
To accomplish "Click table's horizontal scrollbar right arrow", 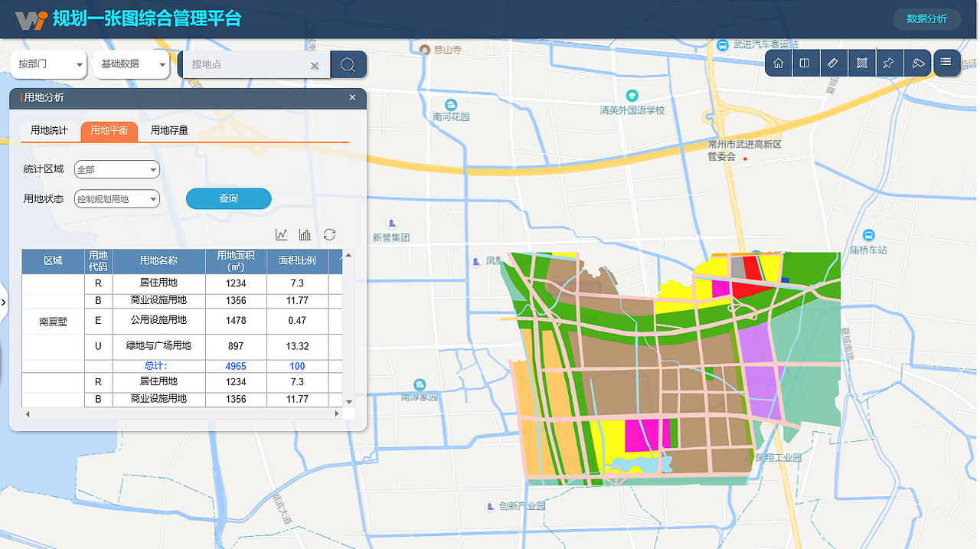I will (337, 413).
